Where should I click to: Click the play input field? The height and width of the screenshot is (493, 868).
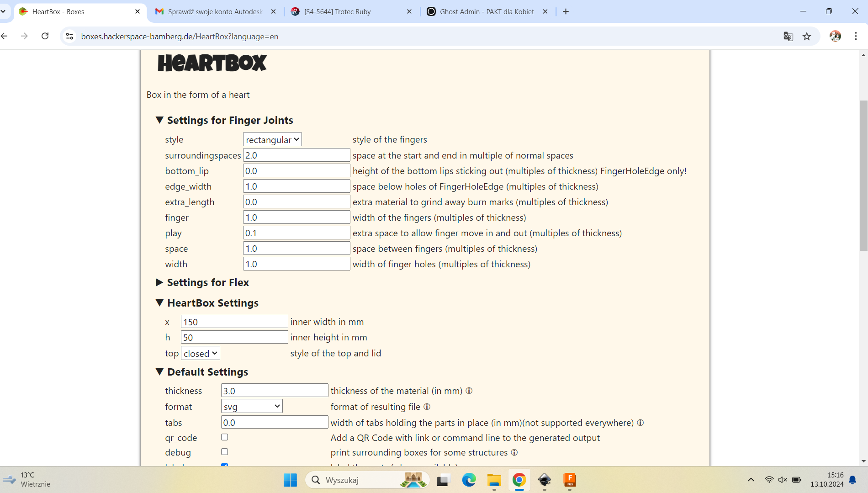tap(296, 233)
